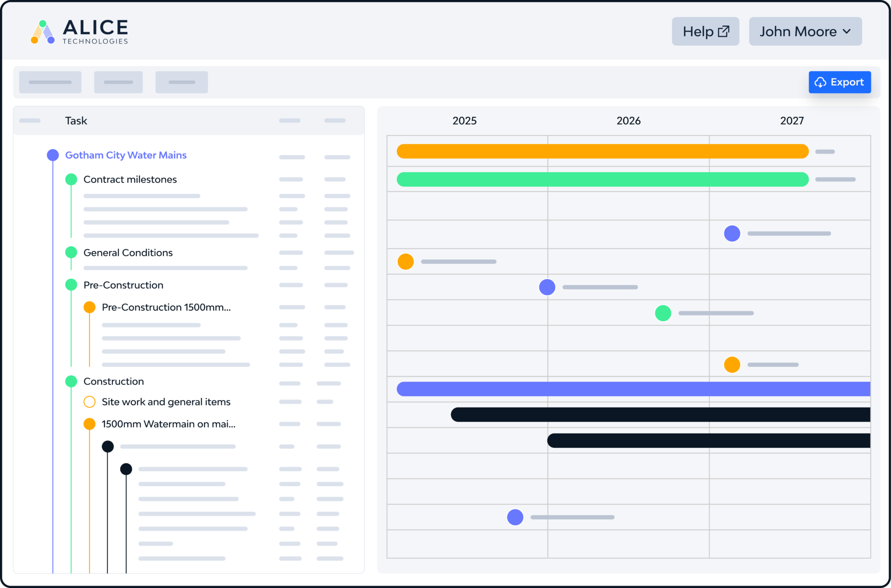Select the purple milestone circle in 2026 row
This screenshot has height=588, width=891.
point(547,287)
